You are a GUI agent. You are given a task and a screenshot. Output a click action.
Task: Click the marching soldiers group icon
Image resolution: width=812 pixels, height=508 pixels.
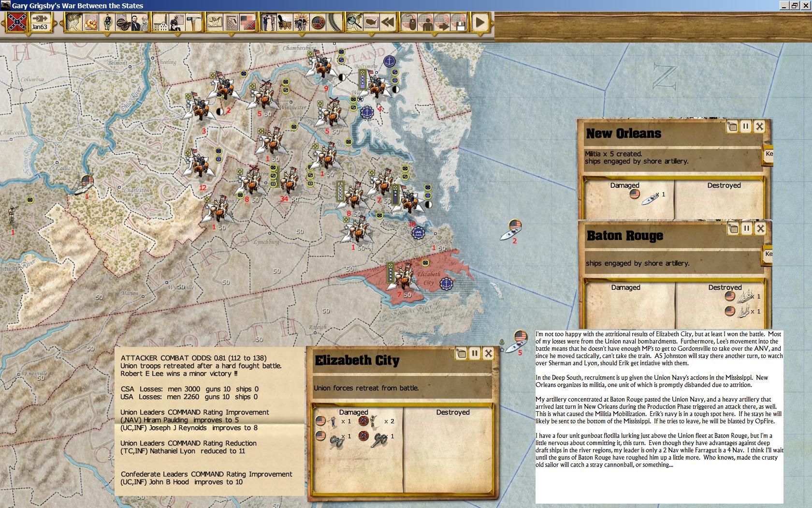click(x=301, y=22)
